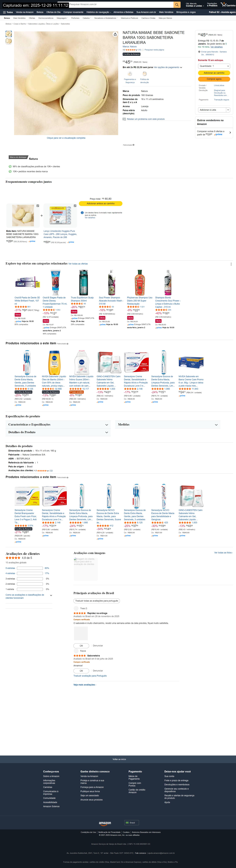Click the info icon about faster shipping
The width and height of the screenshot is (236, 868).
[82, 213]
